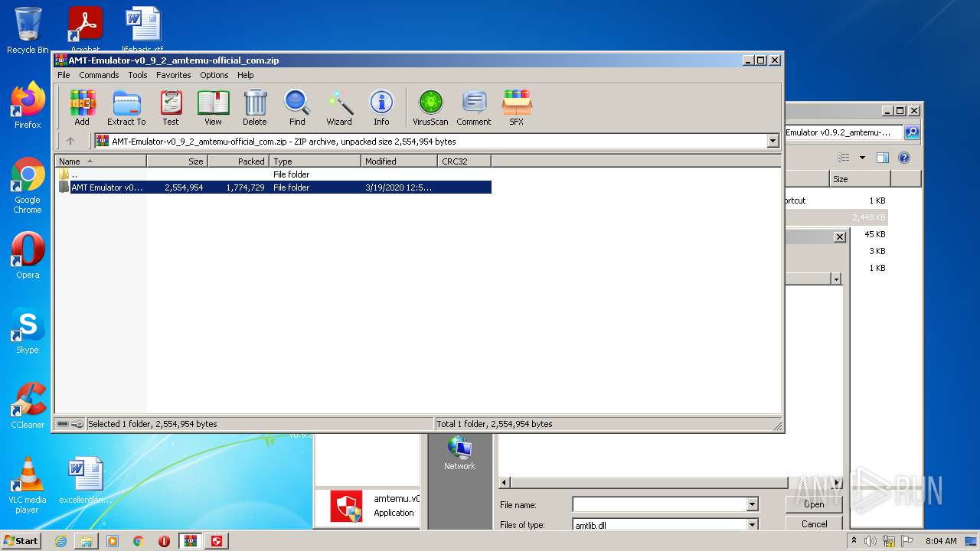Open view options dropdown arrow in Explorer
The image size is (980, 551).
point(862,158)
